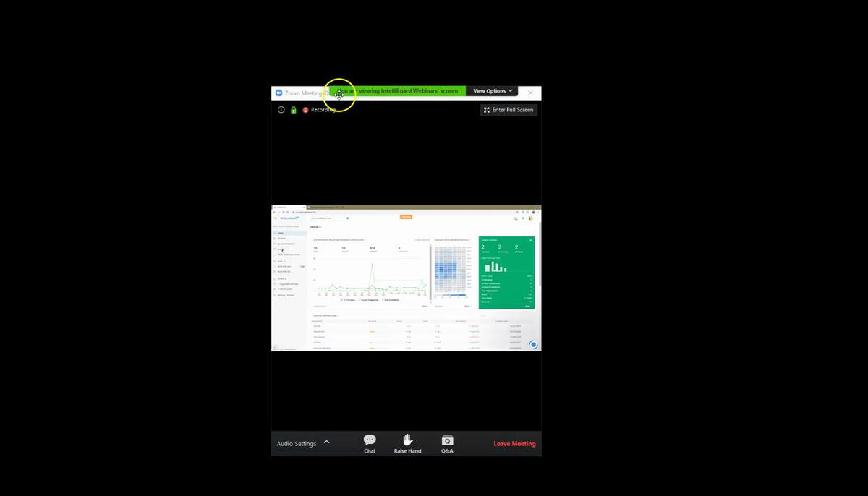Open the Chat panel
Screen dimensions: 868x496
(370, 444)
